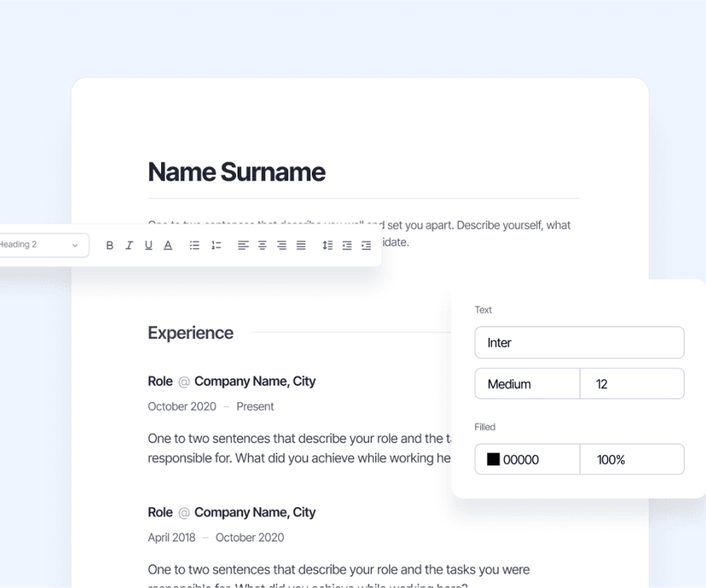Adjust line spacing option
Image resolution: width=706 pixels, height=588 pixels.
[x=327, y=245]
